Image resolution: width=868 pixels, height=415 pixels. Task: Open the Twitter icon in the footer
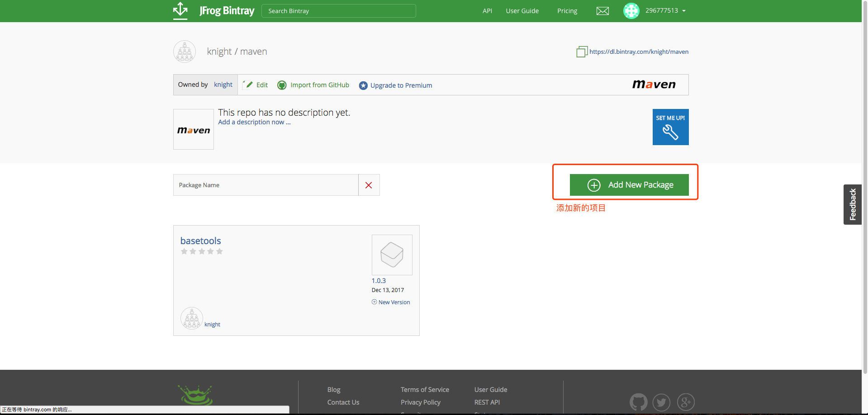[661, 402]
